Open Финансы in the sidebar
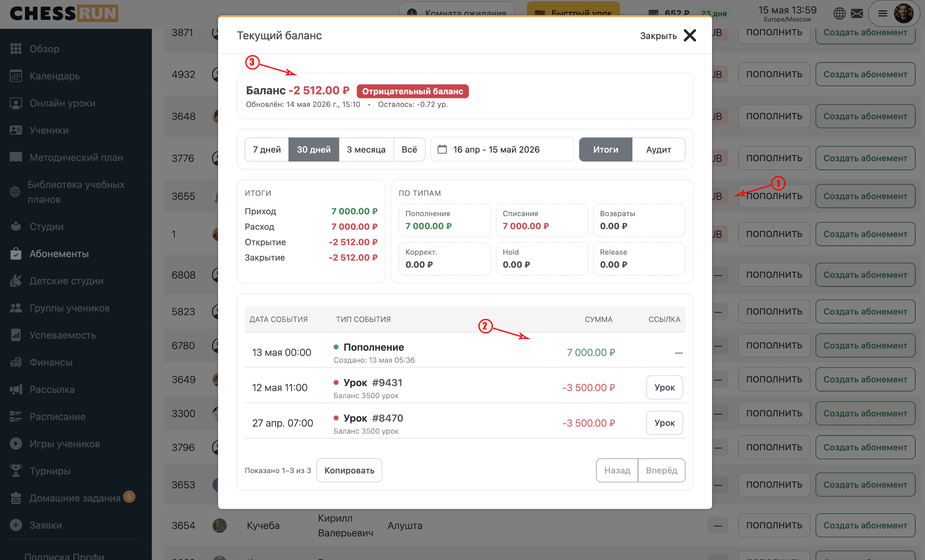Viewport: 925px width, 560px height. point(51,362)
